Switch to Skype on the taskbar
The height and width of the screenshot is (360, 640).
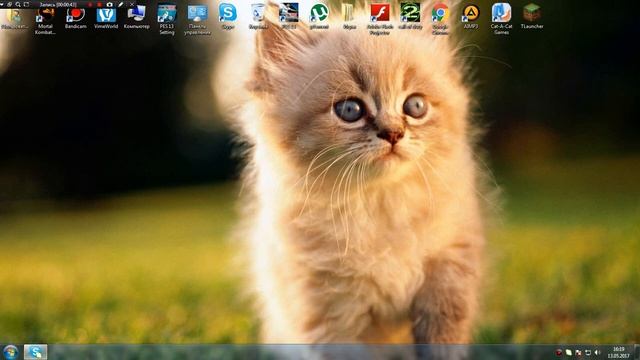click(x=36, y=352)
